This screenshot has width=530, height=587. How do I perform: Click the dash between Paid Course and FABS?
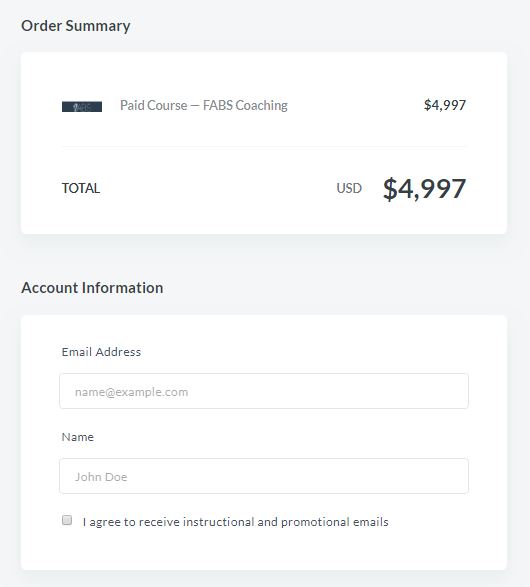[x=195, y=106]
